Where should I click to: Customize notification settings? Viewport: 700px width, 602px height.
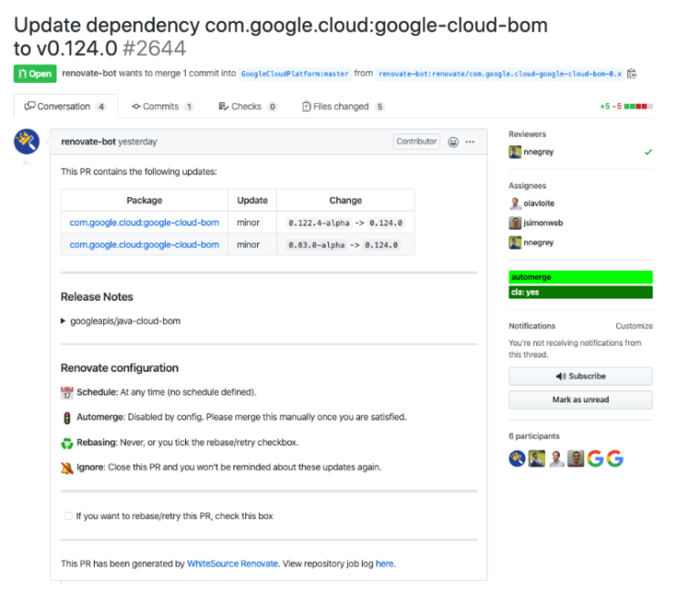(634, 326)
